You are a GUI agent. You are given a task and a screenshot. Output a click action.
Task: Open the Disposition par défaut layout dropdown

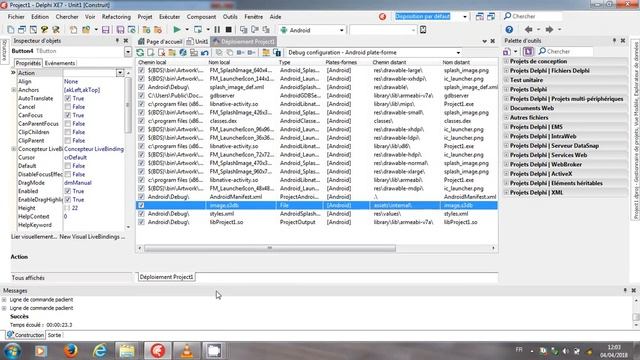coord(465,17)
